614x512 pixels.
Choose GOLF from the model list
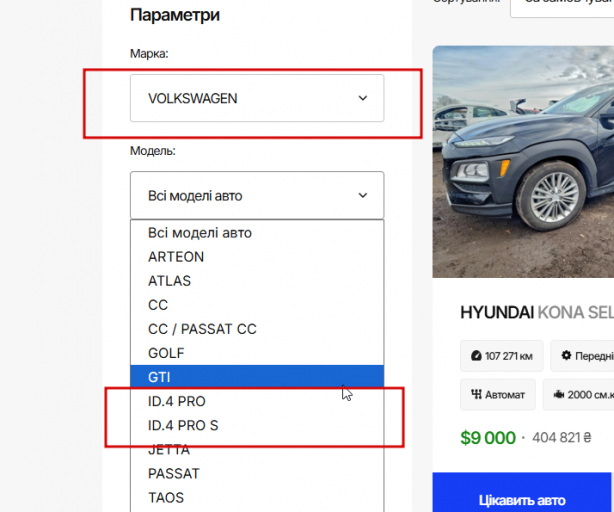pos(257,353)
